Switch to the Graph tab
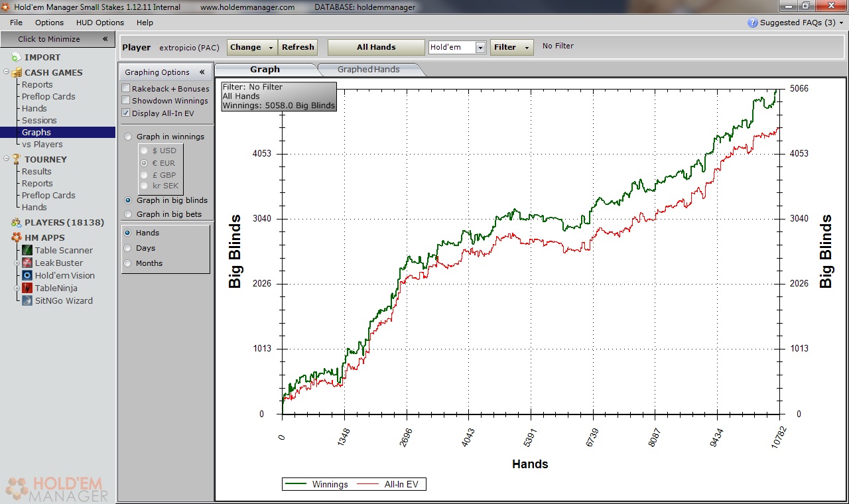The width and height of the screenshot is (849, 504). [265, 69]
